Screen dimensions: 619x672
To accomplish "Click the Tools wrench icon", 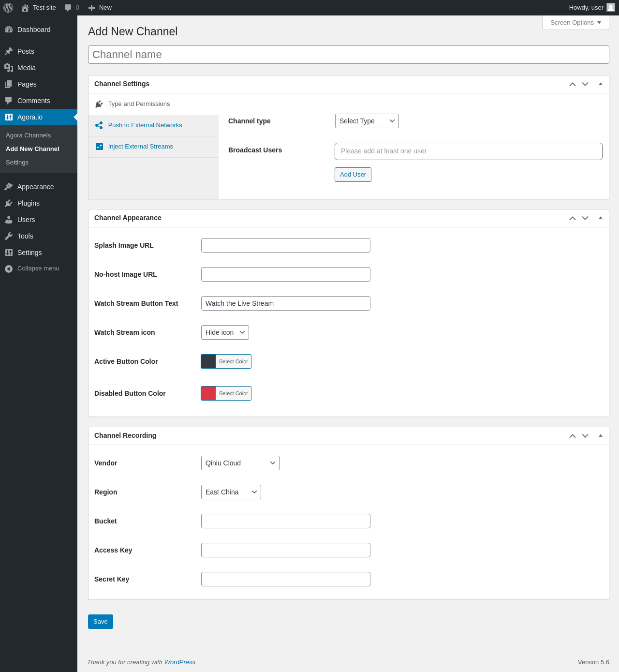I will coord(9,236).
